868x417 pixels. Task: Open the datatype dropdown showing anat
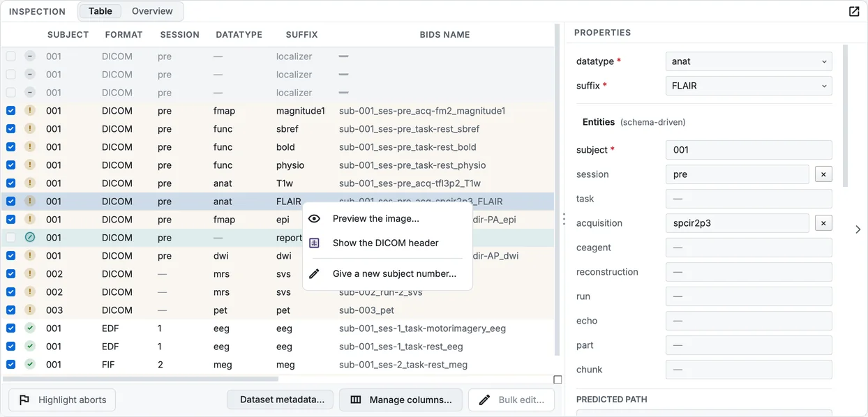pos(749,61)
